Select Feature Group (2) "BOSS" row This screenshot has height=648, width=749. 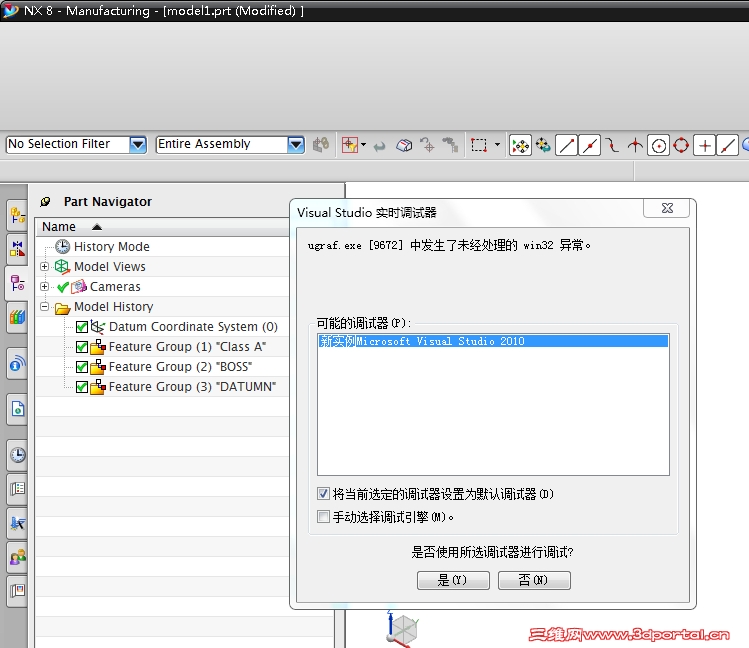pos(181,367)
